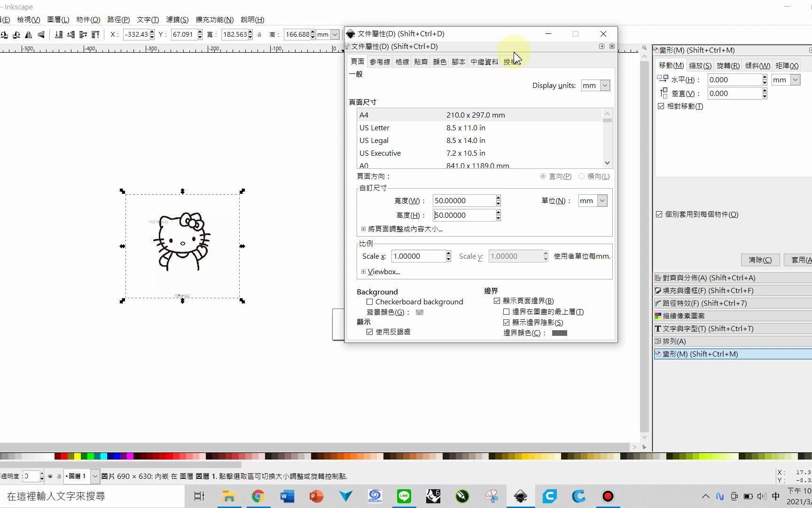Click the dock-iconify button in Document Properties panel
812x508 pixels.
click(x=601, y=46)
